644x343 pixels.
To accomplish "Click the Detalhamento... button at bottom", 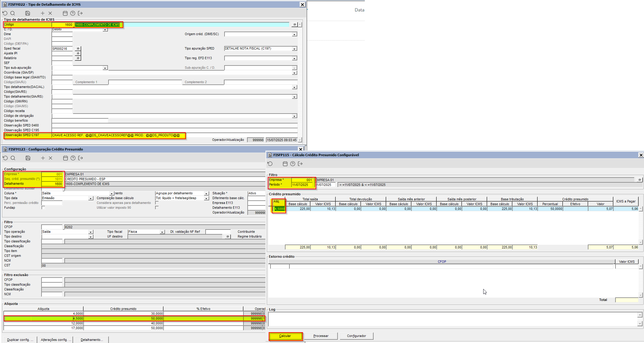I will 92,340.
